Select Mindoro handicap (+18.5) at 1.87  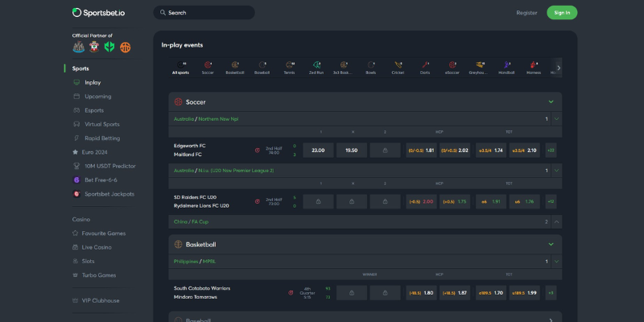click(455, 293)
